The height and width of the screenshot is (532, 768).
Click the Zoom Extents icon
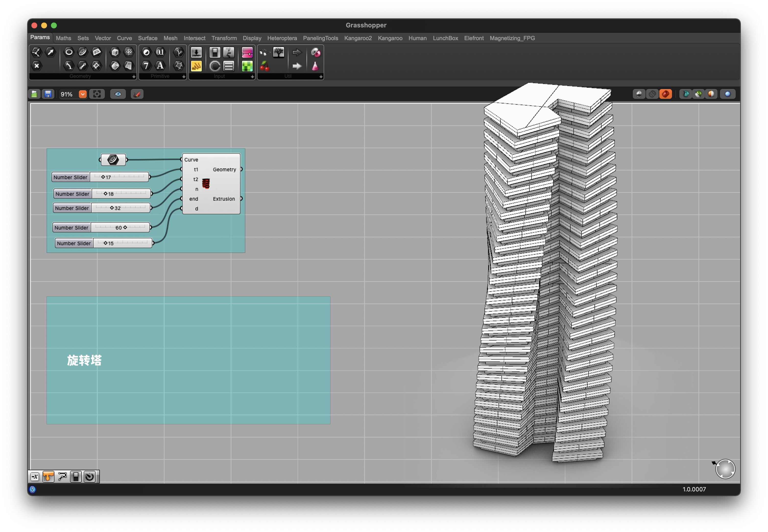click(97, 94)
